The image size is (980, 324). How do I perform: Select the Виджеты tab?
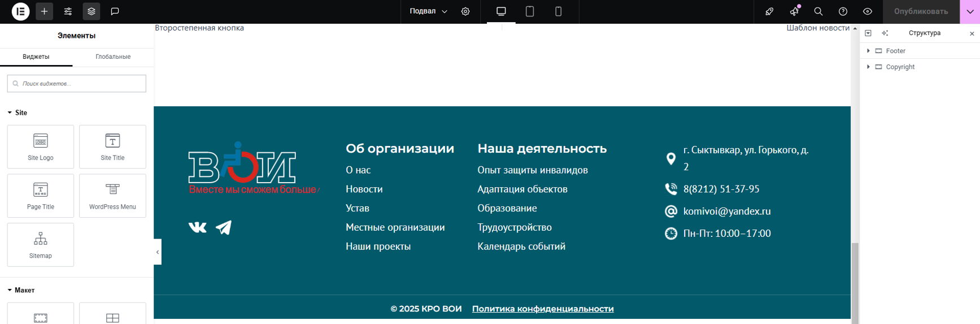tap(36, 57)
